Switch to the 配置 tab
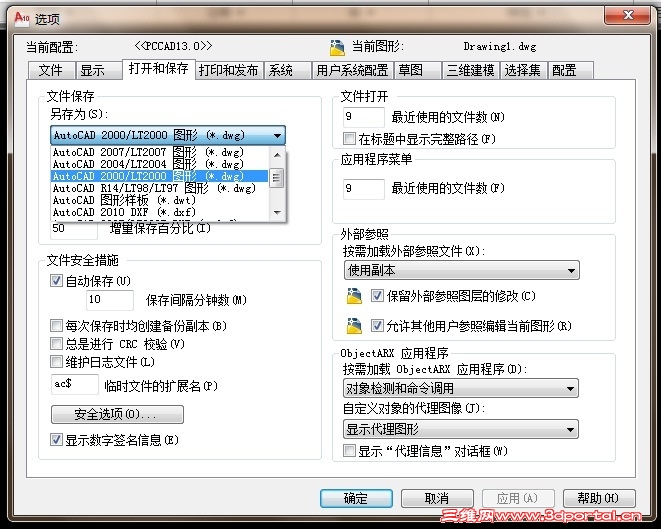Screen dimensions: 661x529 570,70
